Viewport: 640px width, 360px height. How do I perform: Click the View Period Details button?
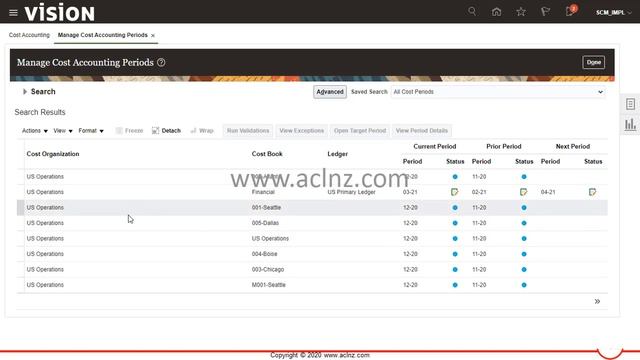pos(422,131)
